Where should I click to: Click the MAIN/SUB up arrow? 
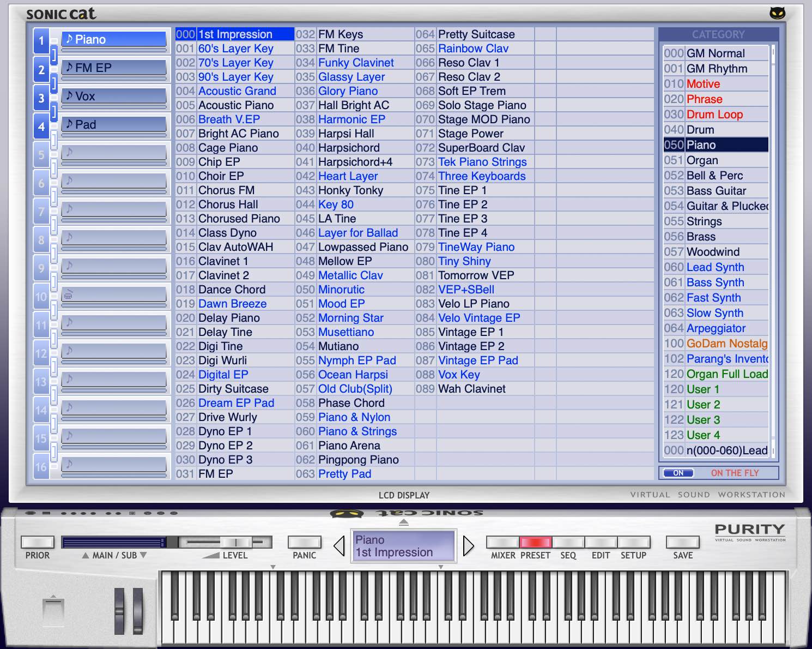(x=86, y=554)
